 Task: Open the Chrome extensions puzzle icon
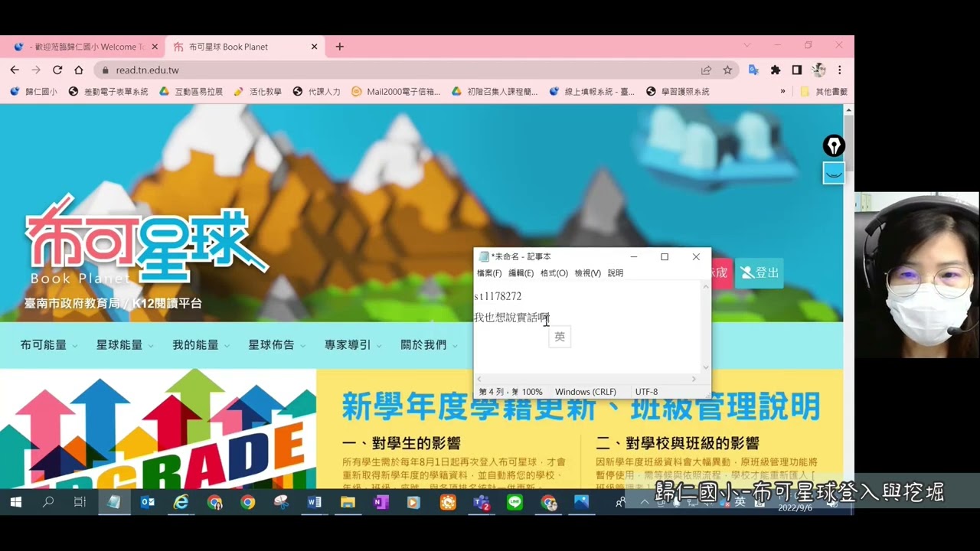click(x=776, y=70)
